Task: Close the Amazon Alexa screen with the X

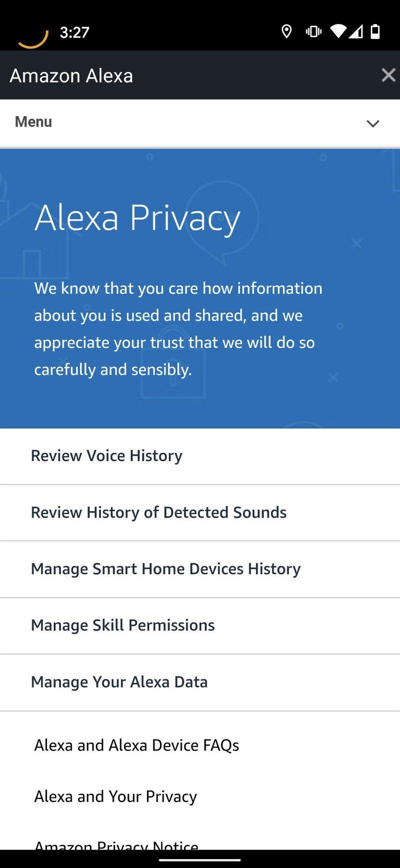Action: [x=387, y=75]
